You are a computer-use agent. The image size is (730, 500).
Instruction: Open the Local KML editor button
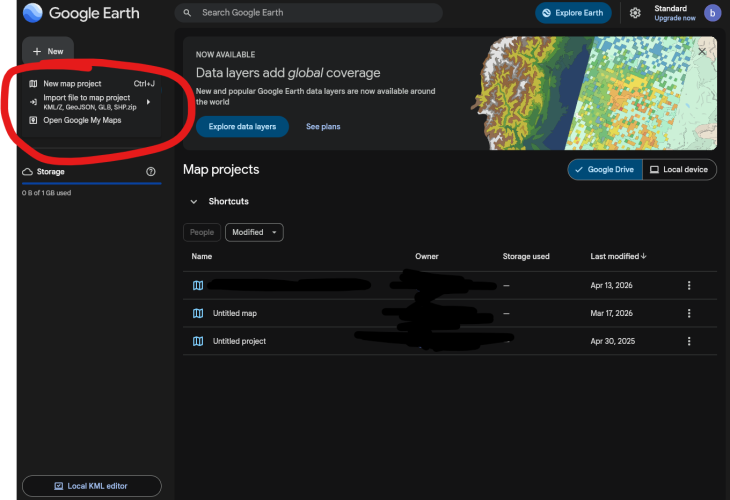pyautogui.click(x=92, y=486)
